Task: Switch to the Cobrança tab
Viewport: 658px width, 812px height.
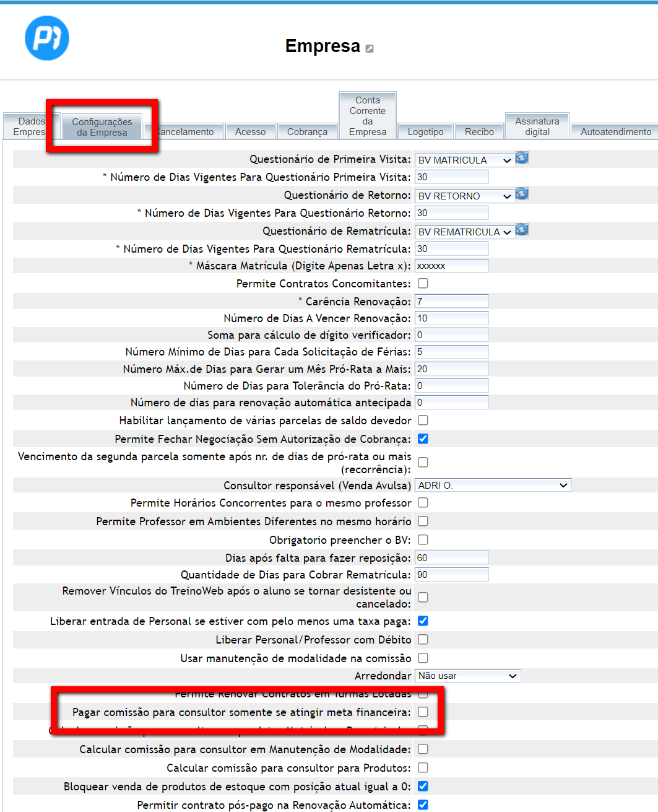Action: (x=307, y=132)
